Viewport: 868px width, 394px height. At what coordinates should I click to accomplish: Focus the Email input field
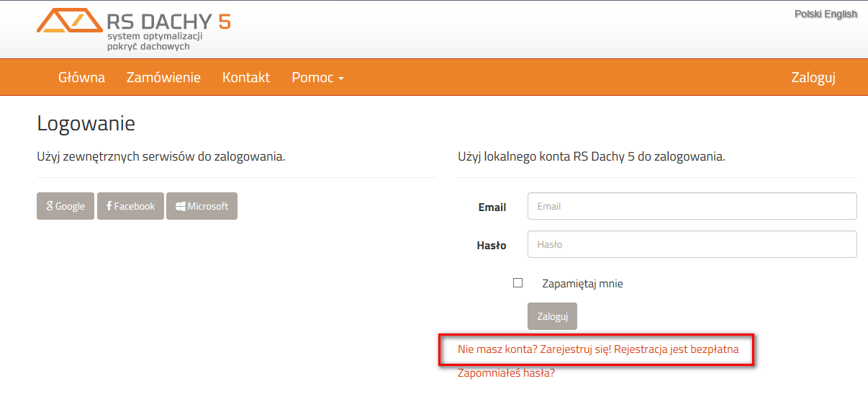(x=692, y=206)
